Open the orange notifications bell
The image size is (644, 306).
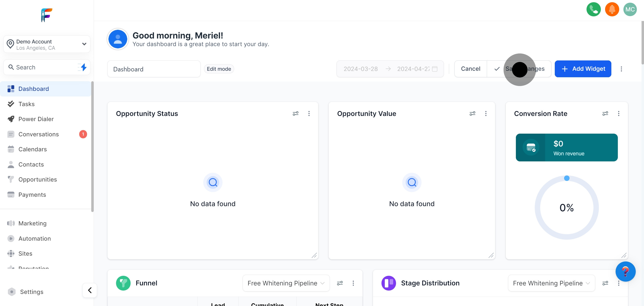(x=612, y=9)
